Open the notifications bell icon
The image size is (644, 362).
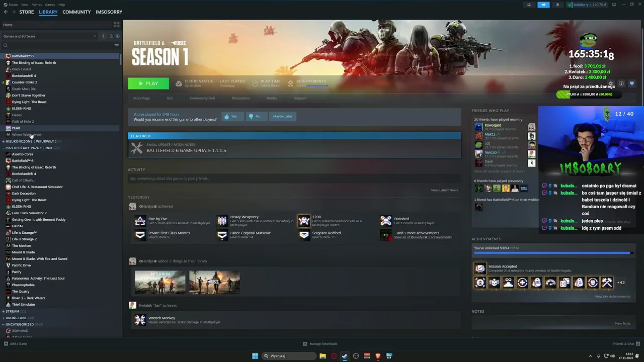click(557, 5)
